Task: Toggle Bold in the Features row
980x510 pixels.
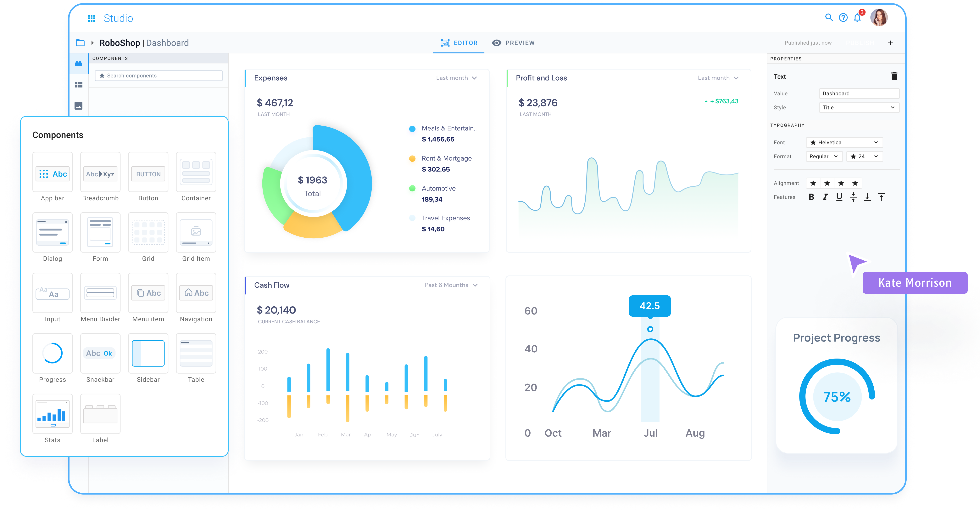Action: click(811, 197)
